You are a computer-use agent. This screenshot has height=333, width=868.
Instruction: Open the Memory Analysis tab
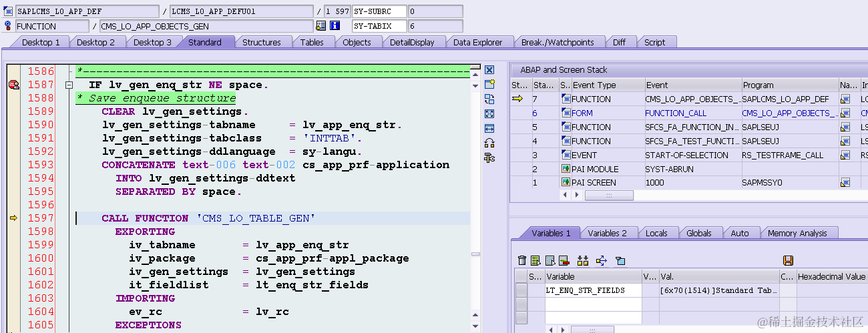[x=797, y=233]
